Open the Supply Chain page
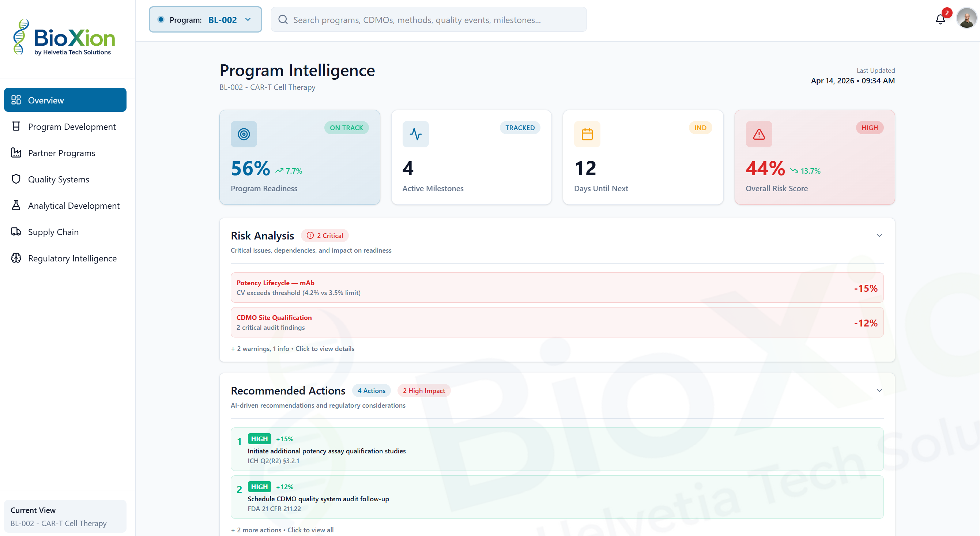Image resolution: width=980 pixels, height=536 pixels. pyautogui.click(x=65, y=231)
